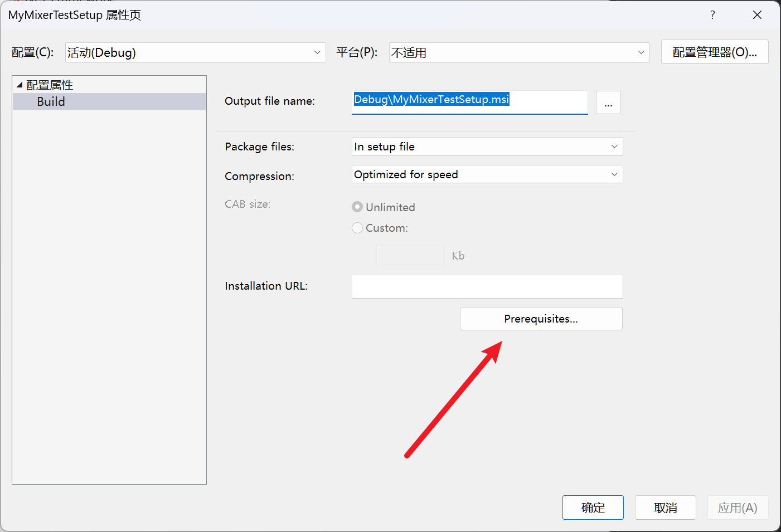Viewport: 781px width, 532px height.
Task: Click the Compression label
Action: tap(259, 176)
